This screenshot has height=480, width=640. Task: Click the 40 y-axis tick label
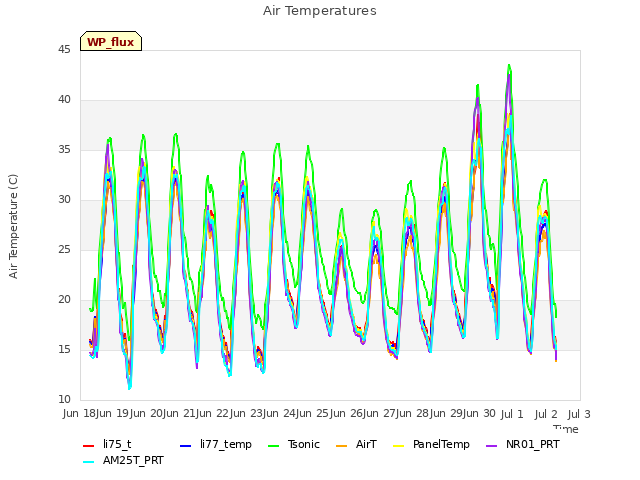tap(64, 100)
